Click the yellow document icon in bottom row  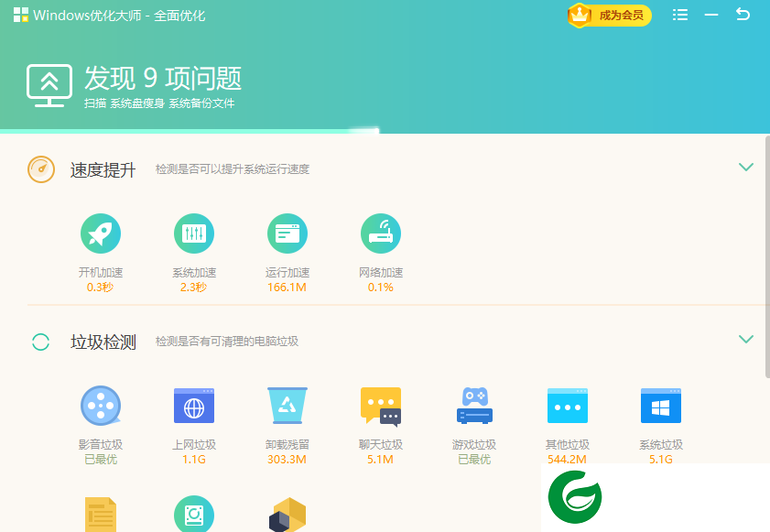(x=101, y=515)
